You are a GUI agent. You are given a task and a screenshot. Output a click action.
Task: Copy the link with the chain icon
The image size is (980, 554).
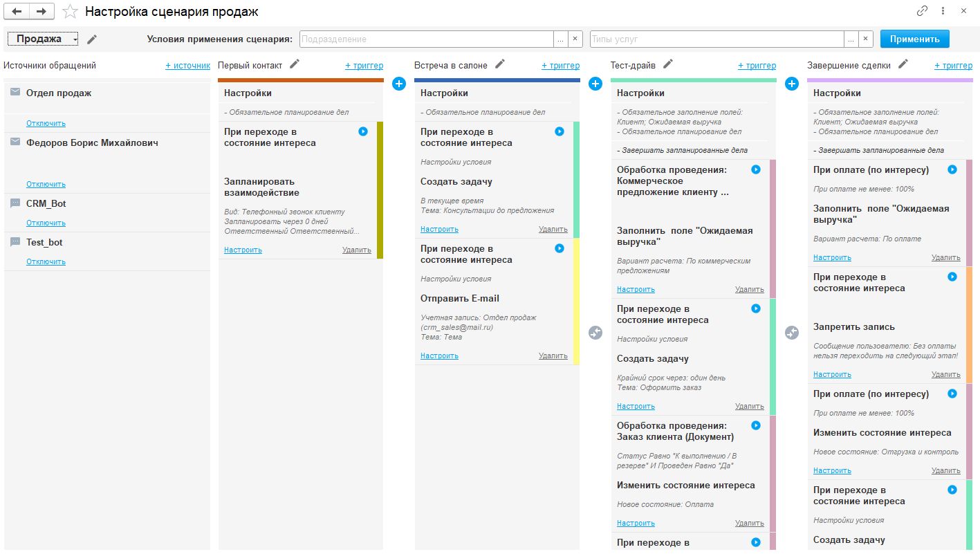click(922, 11)
